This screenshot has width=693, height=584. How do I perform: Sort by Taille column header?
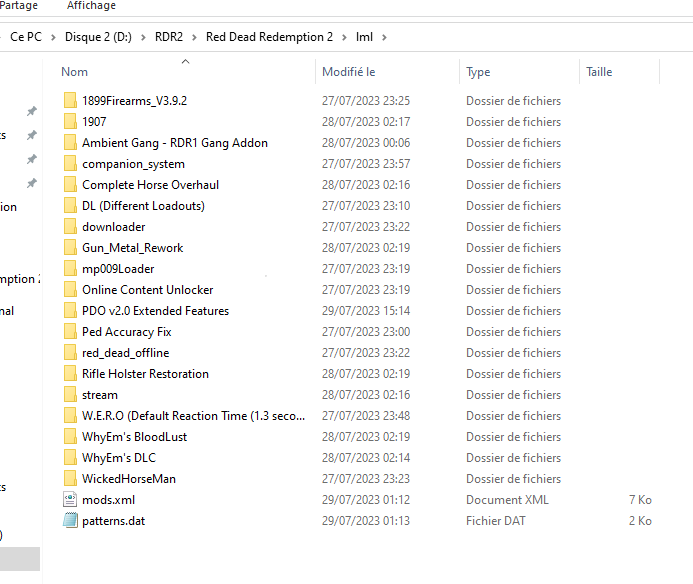(599, 72)
